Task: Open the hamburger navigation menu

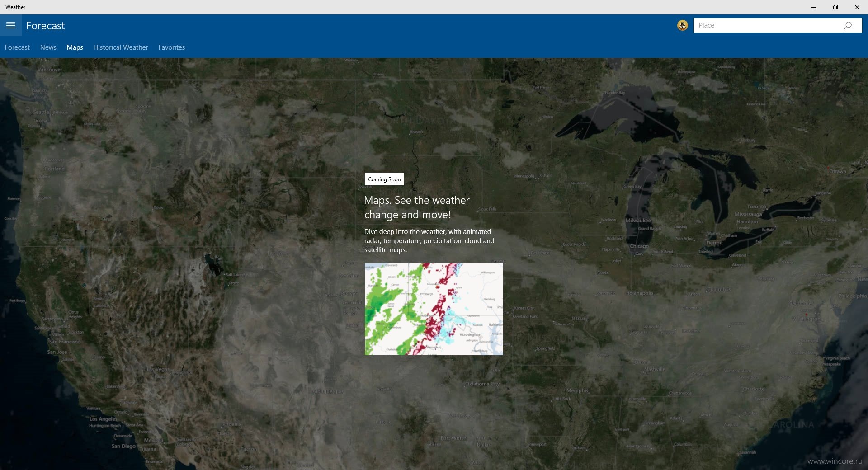Action: pos(11,25)
